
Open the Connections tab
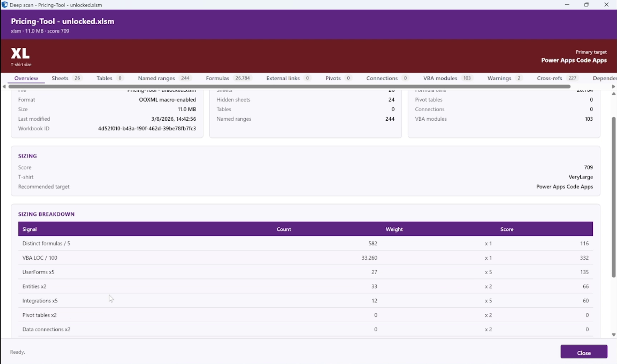tap(387, 78)
